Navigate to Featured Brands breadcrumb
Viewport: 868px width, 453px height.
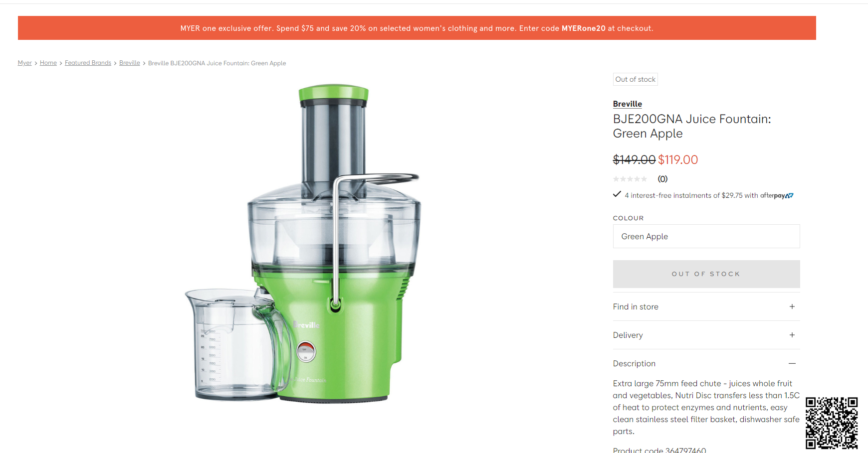coord(88,63)
